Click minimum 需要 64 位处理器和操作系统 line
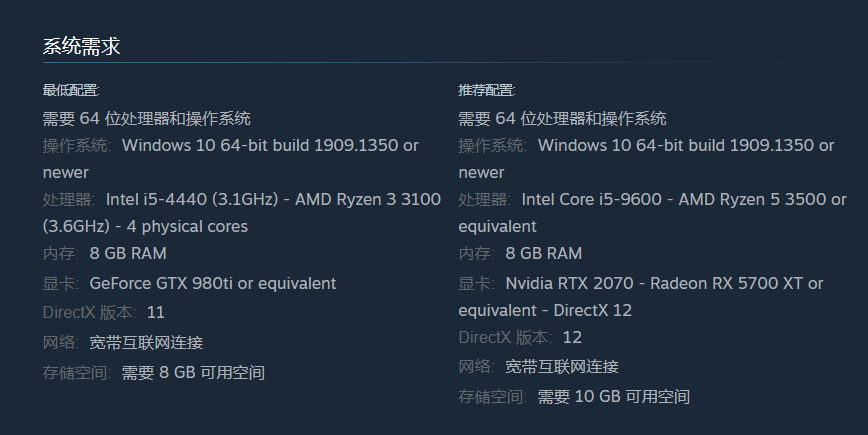868x435 pixels. click(x=147, y=118)
